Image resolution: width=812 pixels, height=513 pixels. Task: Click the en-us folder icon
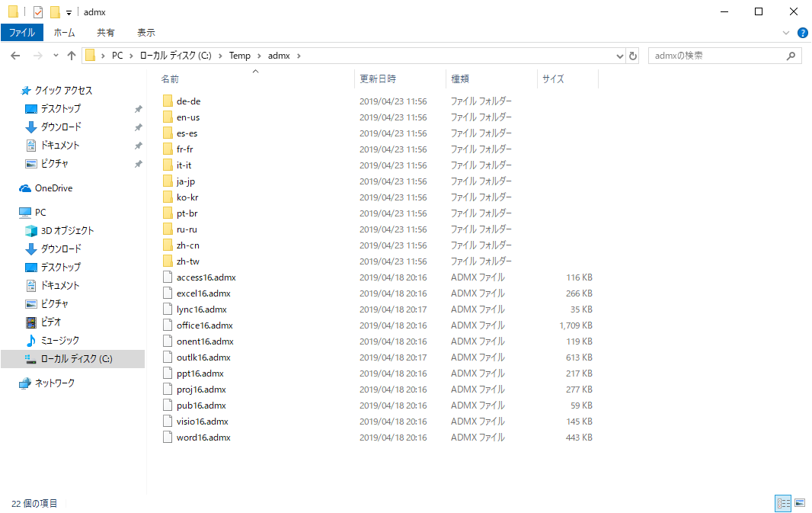click(x=168, y=117)
